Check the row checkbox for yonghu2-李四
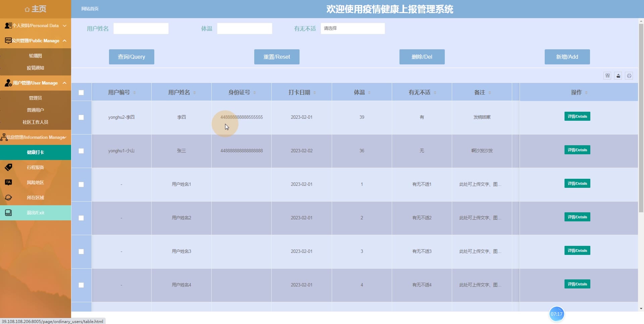This screenshot has width=644, height=324. point(81,117)
